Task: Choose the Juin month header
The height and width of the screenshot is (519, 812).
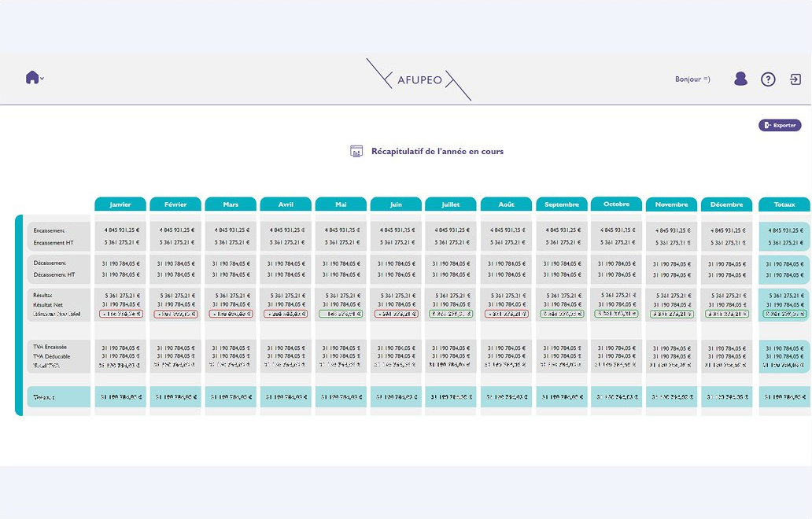Action: point(396,204)
